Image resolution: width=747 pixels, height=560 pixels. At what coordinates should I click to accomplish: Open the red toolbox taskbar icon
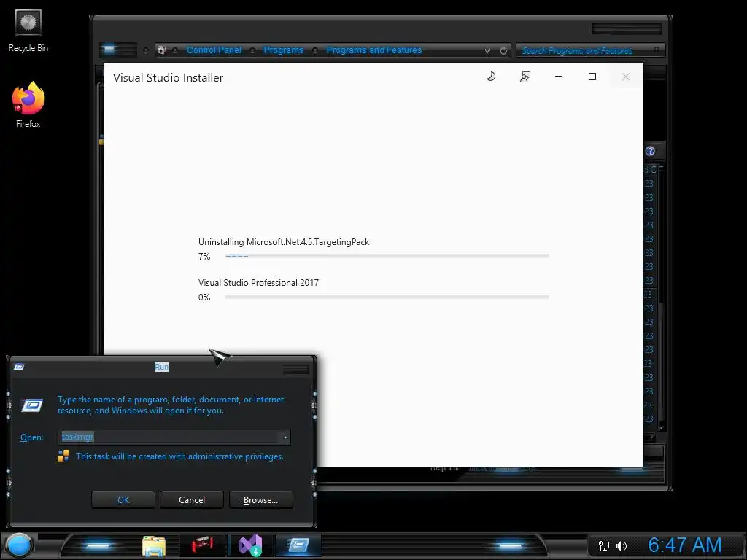[x=202, y=545]
